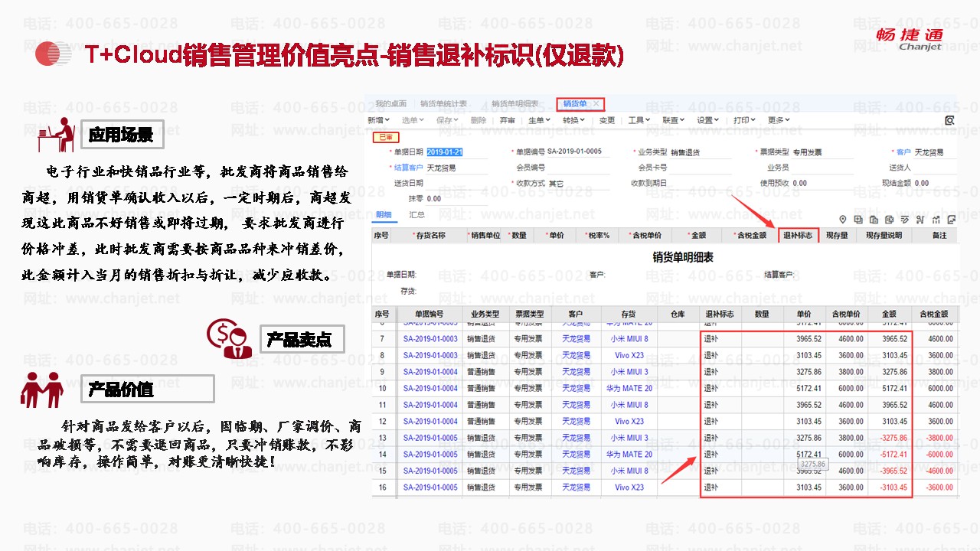Click the red -6000.00 tax-included amount

[939, 455]
